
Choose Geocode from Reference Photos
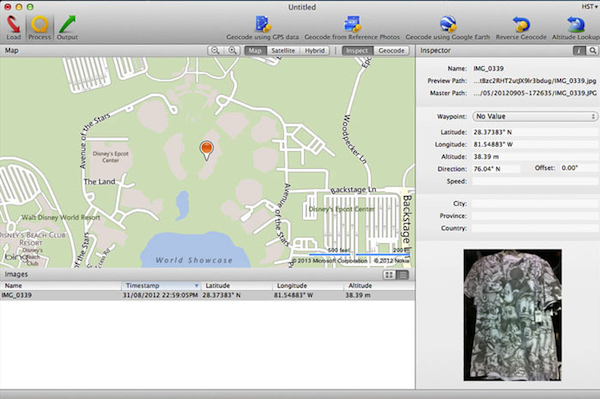pos(352,28)
